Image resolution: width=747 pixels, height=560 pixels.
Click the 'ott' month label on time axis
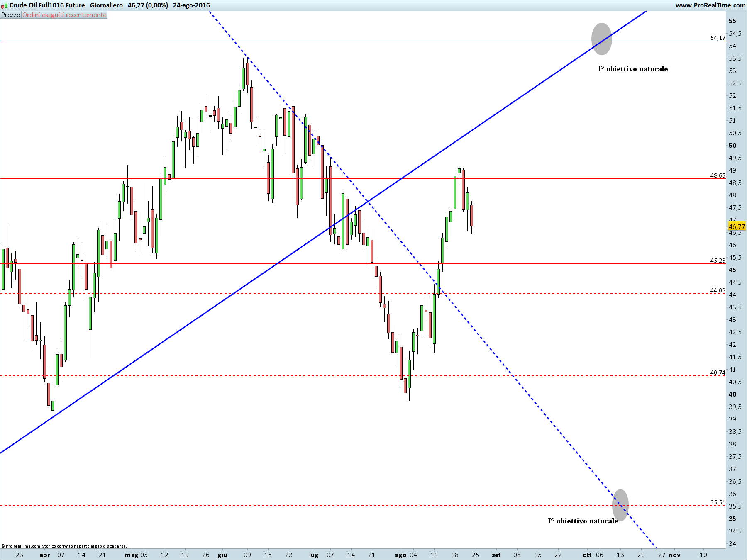click(x=587, y=555)
